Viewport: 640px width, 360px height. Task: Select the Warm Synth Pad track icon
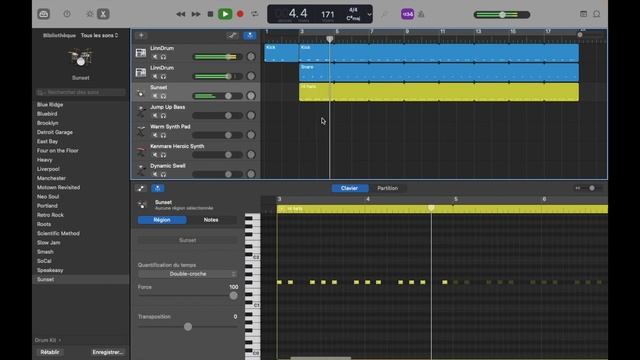141,131
